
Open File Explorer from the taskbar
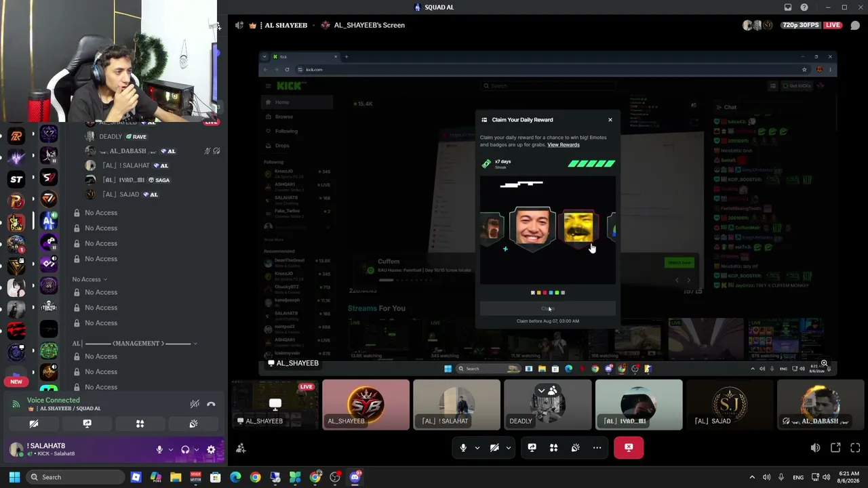click(176, 477)
